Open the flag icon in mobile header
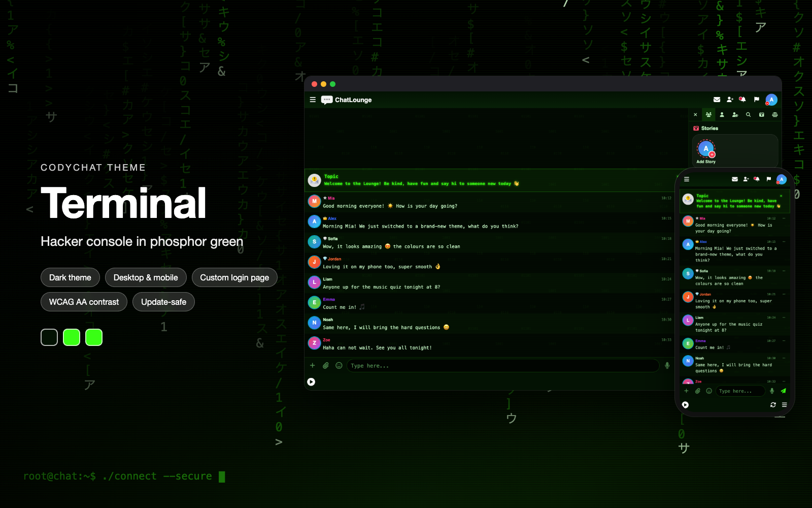 [x=768, y=179]
